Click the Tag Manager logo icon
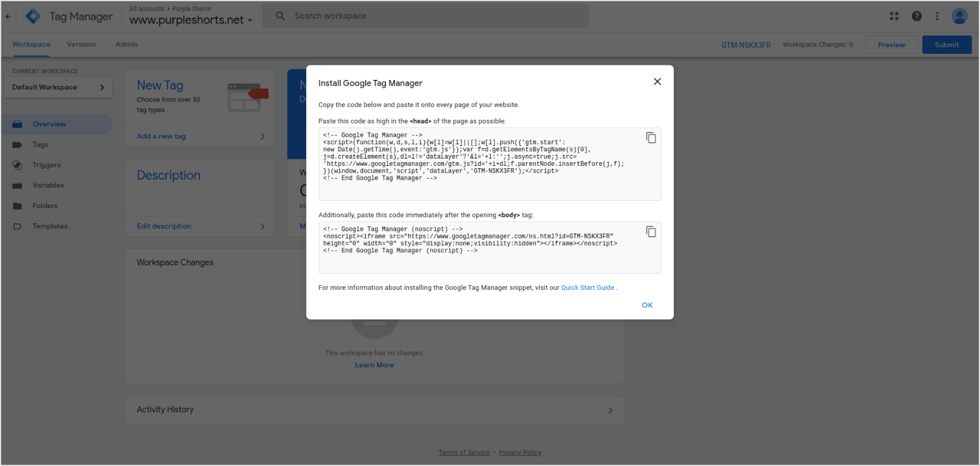 click(x=33, y=16)
